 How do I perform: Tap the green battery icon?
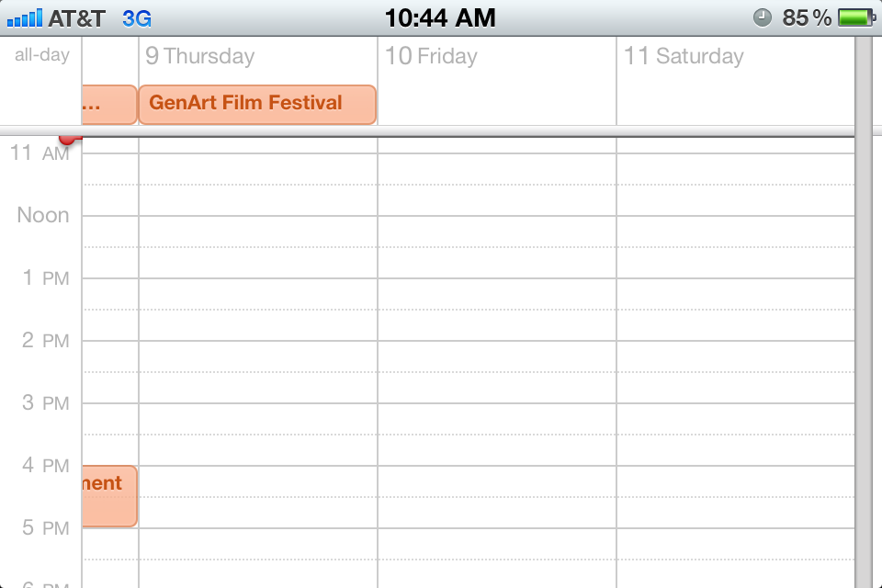pos(856,17)
